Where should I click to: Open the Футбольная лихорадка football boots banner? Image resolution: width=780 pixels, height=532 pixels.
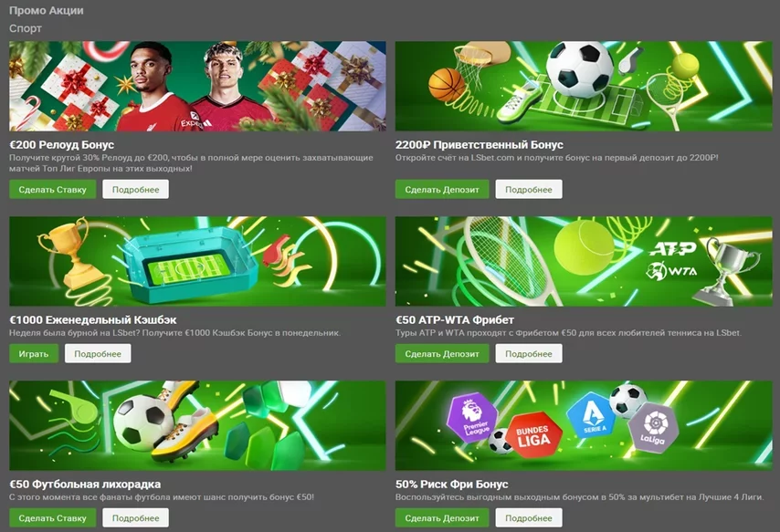coord(197,425)
